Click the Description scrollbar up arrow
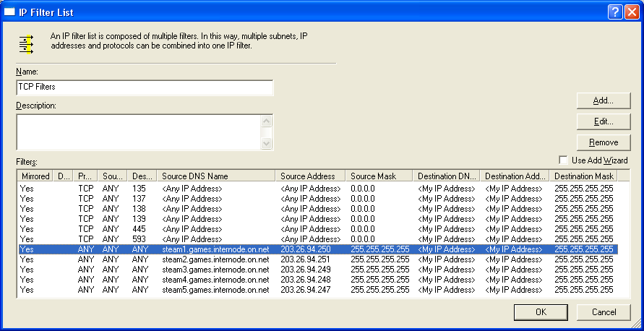The width and height of the screenshot is (644, 331). 267,121
